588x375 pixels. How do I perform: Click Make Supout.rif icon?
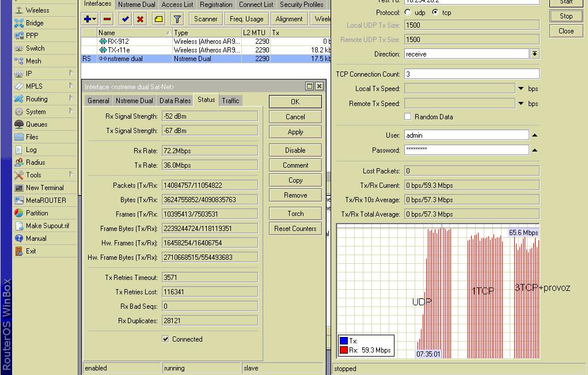[19, 226]
